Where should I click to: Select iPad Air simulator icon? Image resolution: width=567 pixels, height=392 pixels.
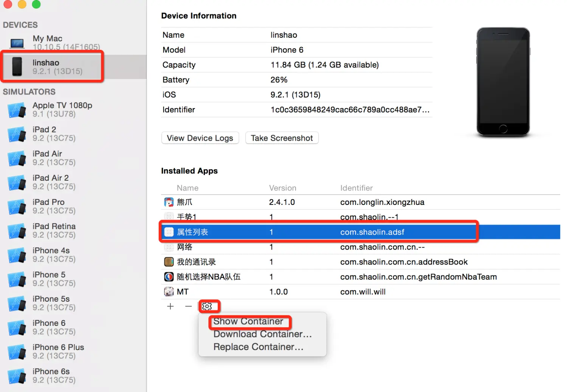pyautogui.click(x=17, y=158)
